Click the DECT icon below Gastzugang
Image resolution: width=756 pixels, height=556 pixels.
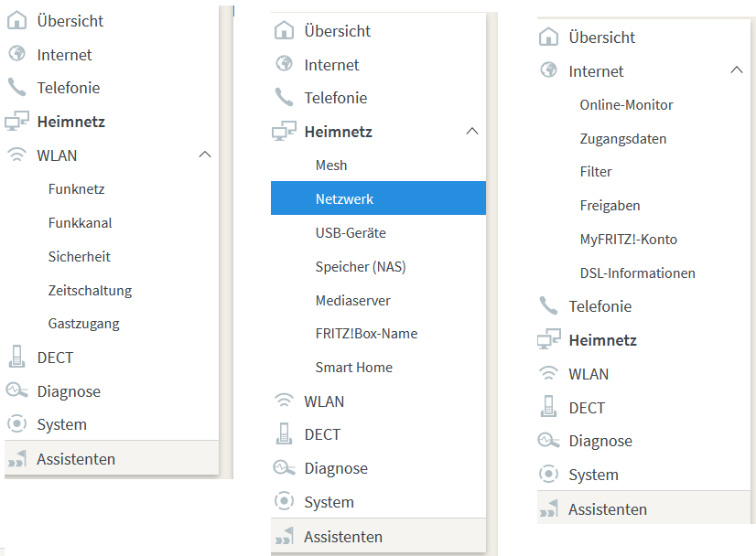16,358
